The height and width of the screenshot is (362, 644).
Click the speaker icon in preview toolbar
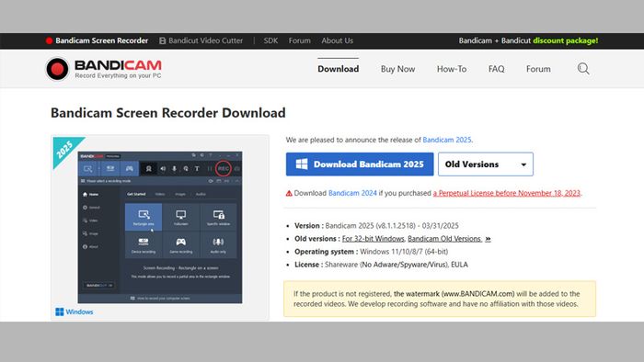pos(163,168)
